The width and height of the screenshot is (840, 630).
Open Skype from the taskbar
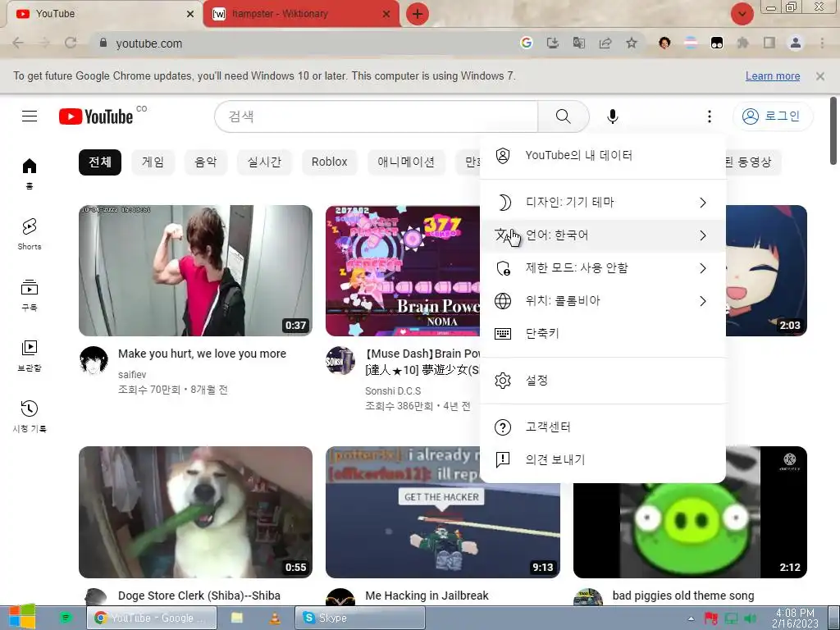[360, 618]
